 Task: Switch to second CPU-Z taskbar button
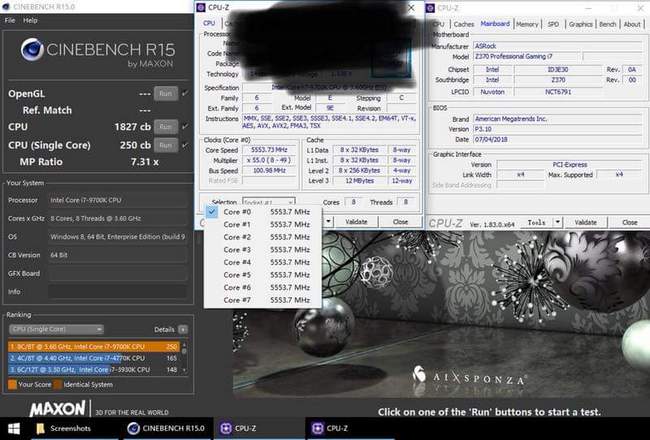[x=350, y=428]
